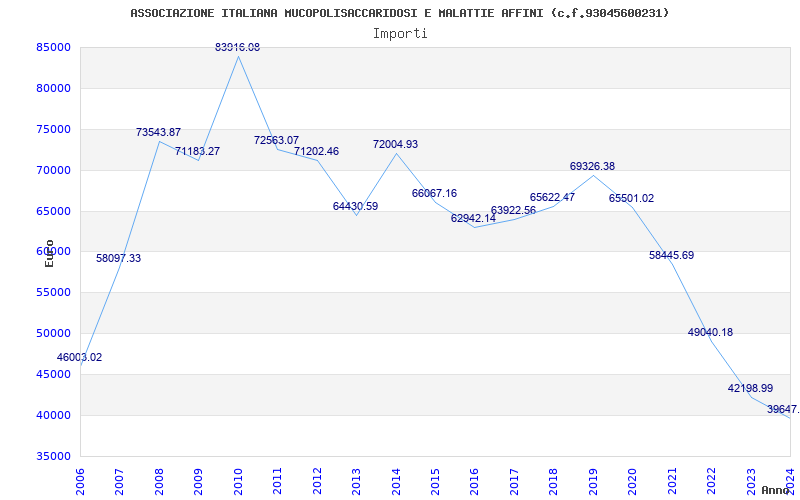
Task: Click the data label 63922.56
Action: click(513, 210)
